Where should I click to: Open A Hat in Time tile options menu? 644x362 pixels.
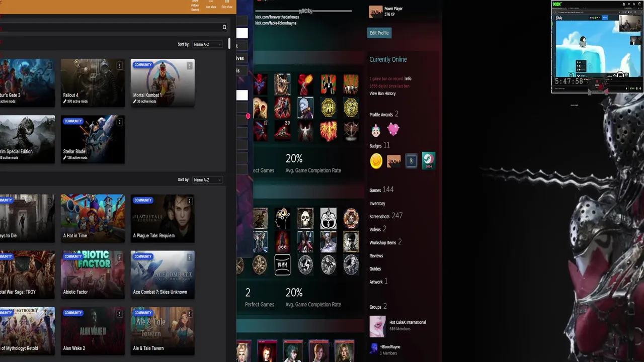(x=119, y=202)
